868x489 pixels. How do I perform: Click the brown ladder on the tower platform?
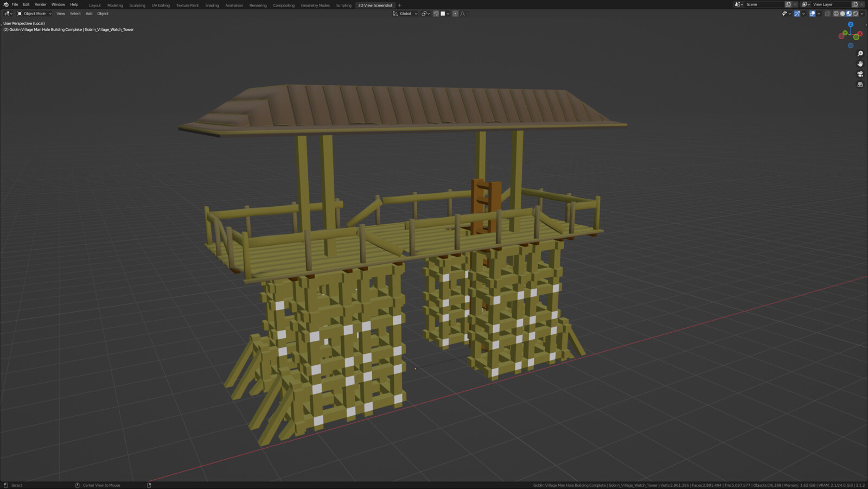click(486, 206)
